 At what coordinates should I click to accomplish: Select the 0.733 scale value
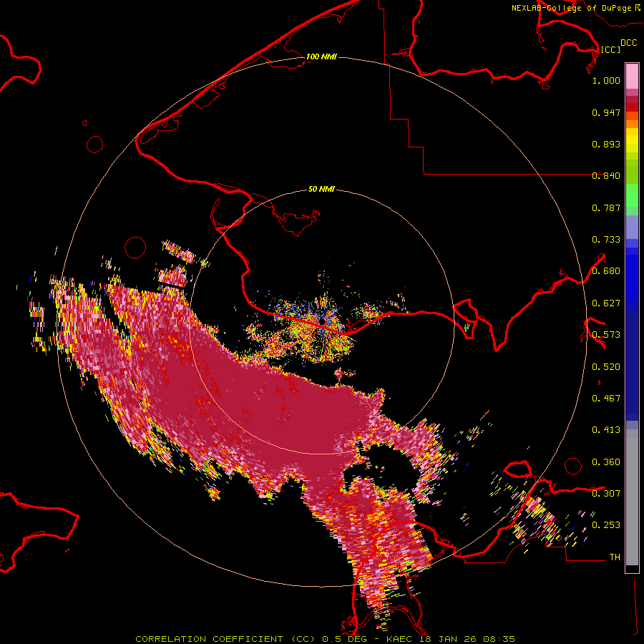click(x=606, y=240)
